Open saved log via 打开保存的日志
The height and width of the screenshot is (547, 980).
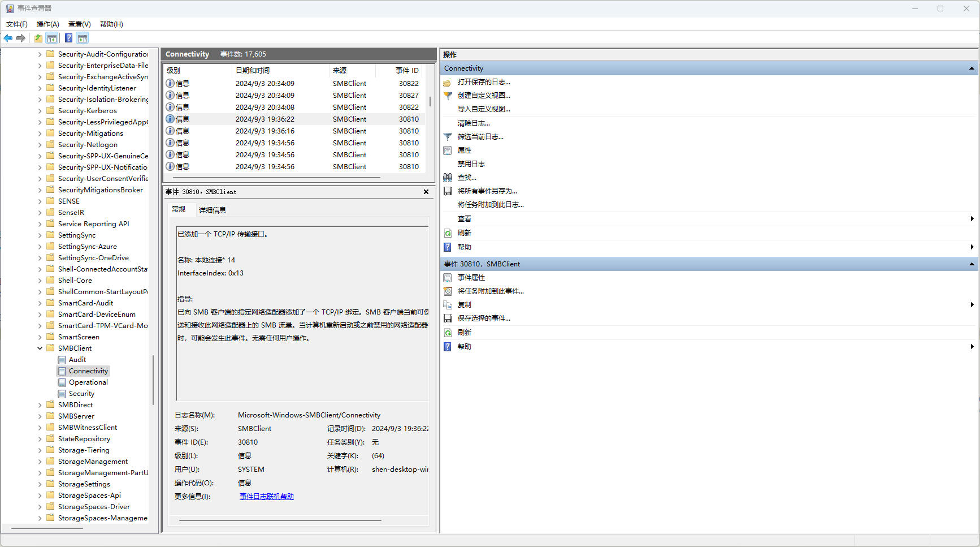tap(484, 82)
